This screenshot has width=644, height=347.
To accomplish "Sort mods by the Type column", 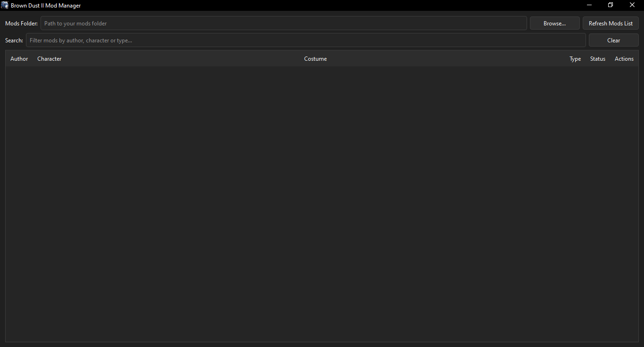I will [x=575, y=58].
